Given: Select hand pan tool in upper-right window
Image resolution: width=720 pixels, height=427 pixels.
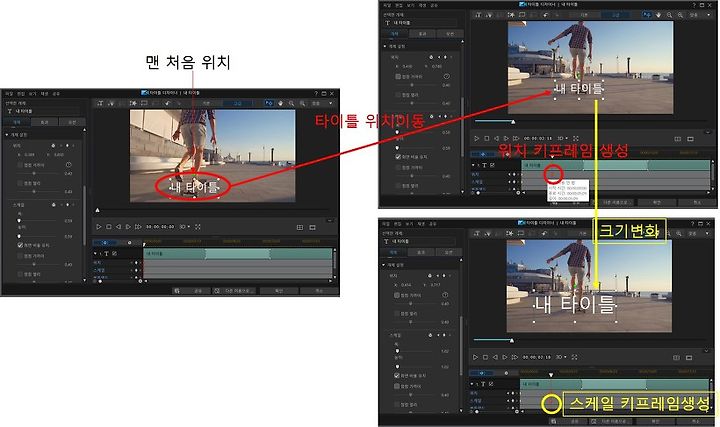Looking at the screenshot, I should pyautogui.click(x=658, y=15).
